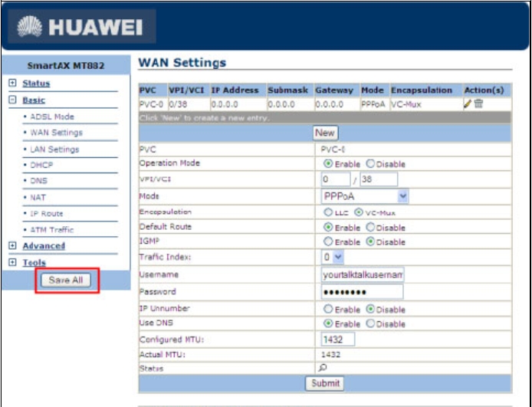
Task: Edit PVC-0 entry with pencil icon
Action: [468, 103]
